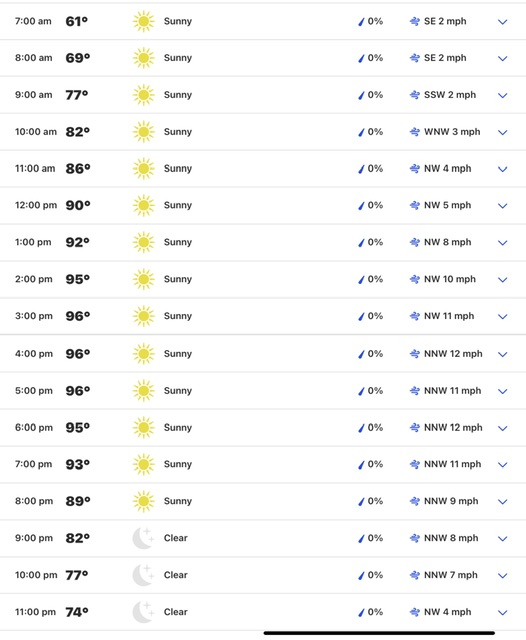
Task: Expand the 11:00 am forecast chevron
Action: tap(503, 169)
